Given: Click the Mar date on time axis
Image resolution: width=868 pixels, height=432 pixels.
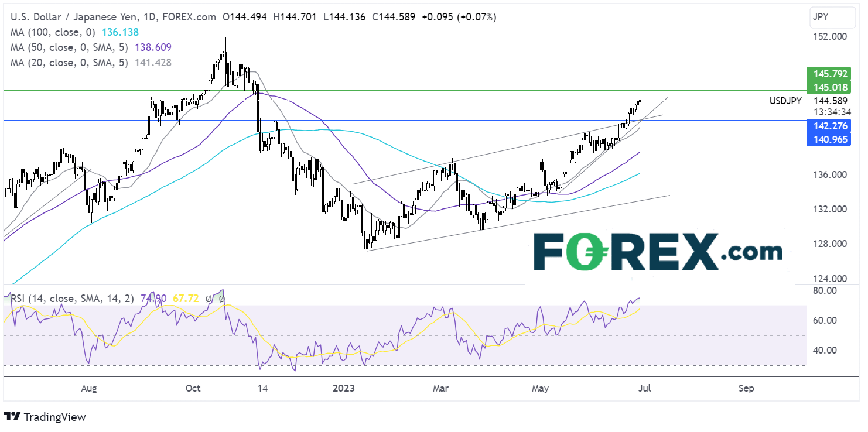Looking at the screenshot, I should (441, 388).
